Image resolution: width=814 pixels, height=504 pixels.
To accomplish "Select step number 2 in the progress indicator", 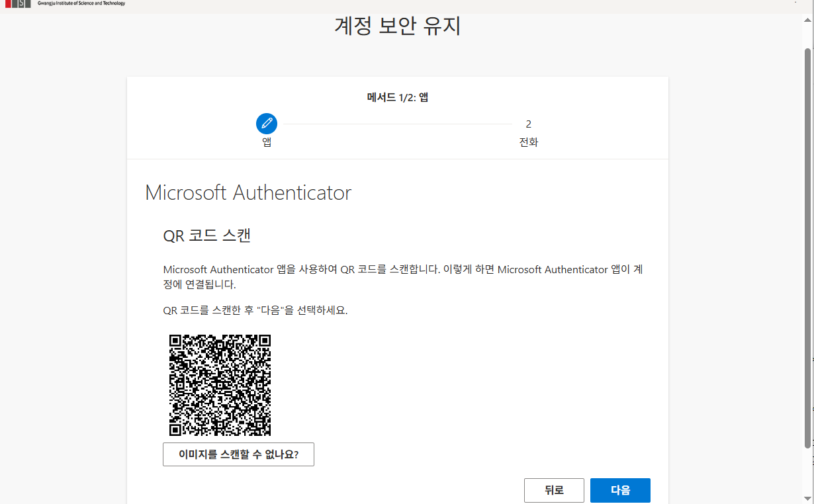I will click(x=529, y=124).
